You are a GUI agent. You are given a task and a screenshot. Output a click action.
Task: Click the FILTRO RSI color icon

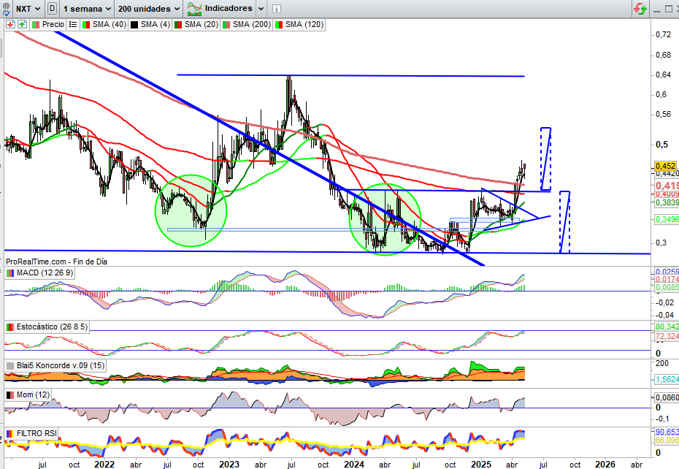click(x=10, y=433)
